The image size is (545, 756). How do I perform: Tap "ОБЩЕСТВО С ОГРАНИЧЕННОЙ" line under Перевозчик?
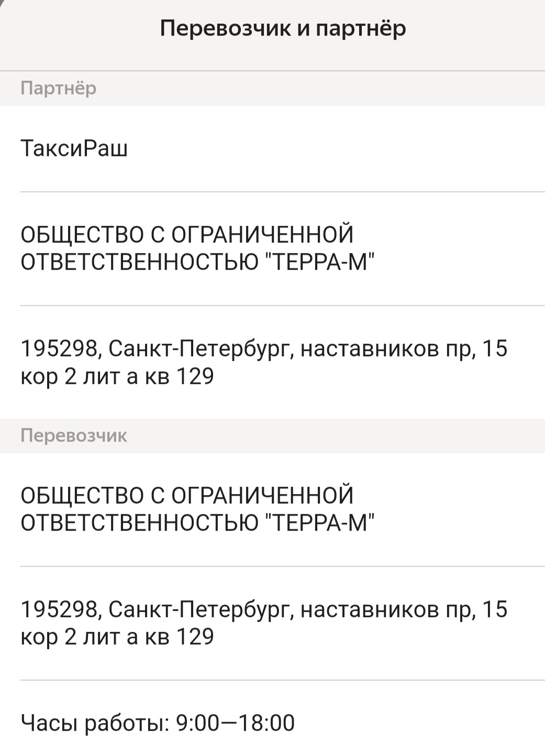tap(187, 495)
